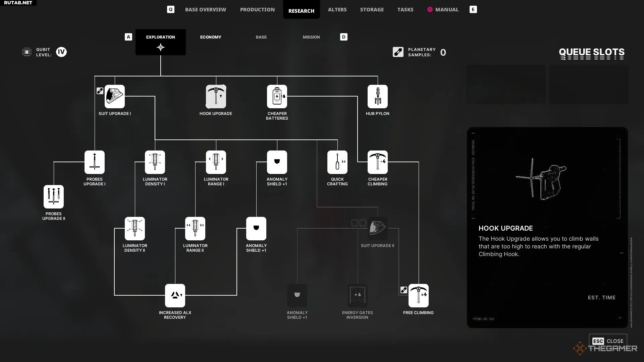
Task: Click the planetary samples test-tube icon
Action: coord(398,52)
